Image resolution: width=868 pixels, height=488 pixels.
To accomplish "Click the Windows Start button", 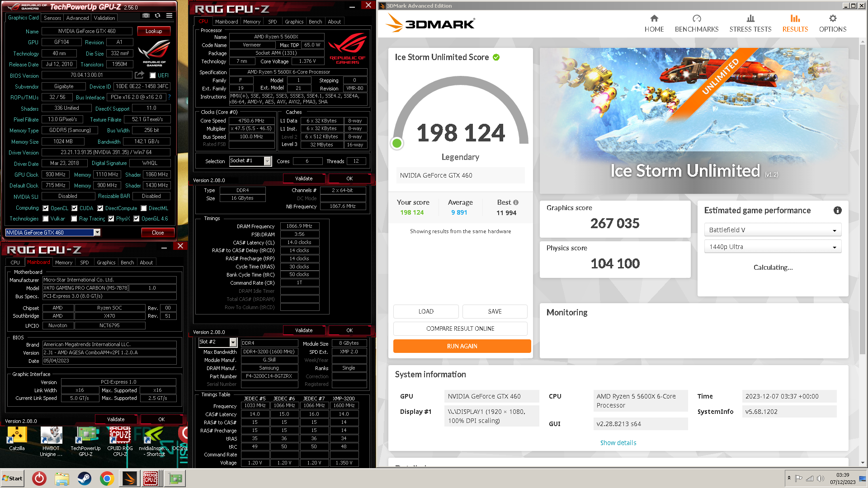I will tap(12, 479).
